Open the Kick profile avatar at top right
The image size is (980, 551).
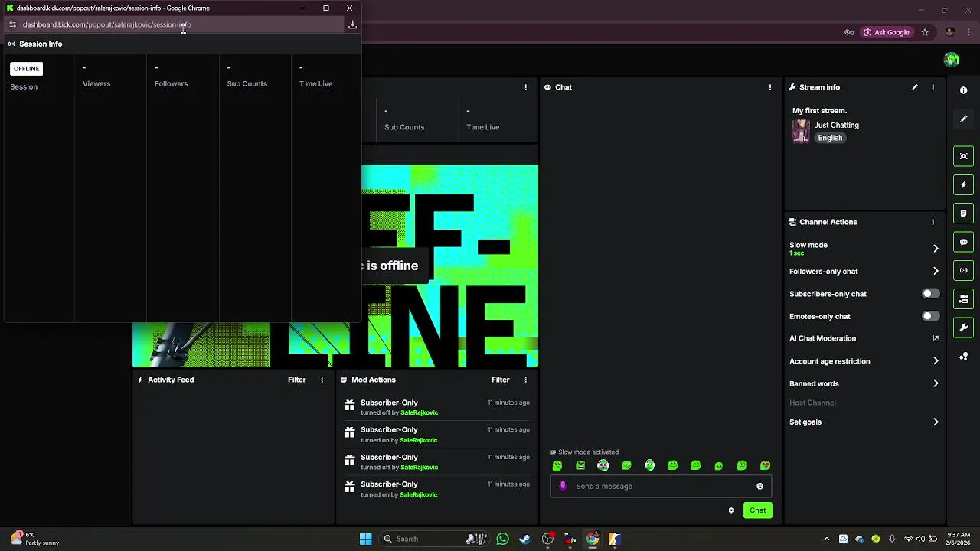[952, 60]
